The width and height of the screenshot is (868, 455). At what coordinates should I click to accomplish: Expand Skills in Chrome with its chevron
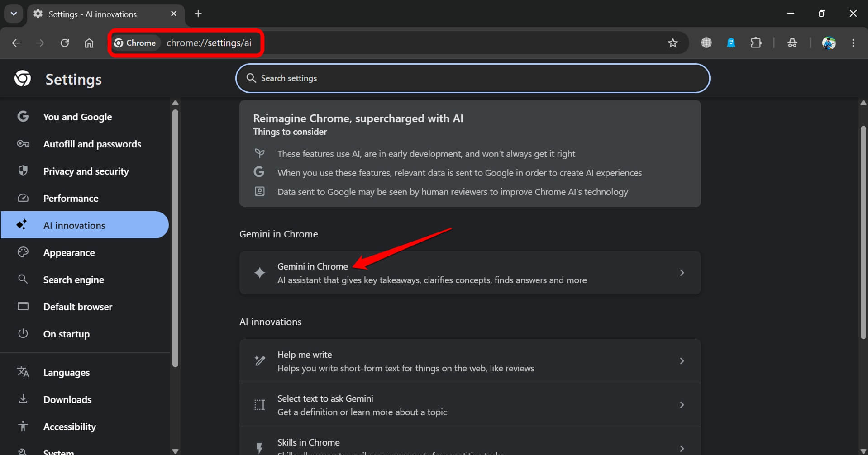pyautogui.click(x=682, y=448)
